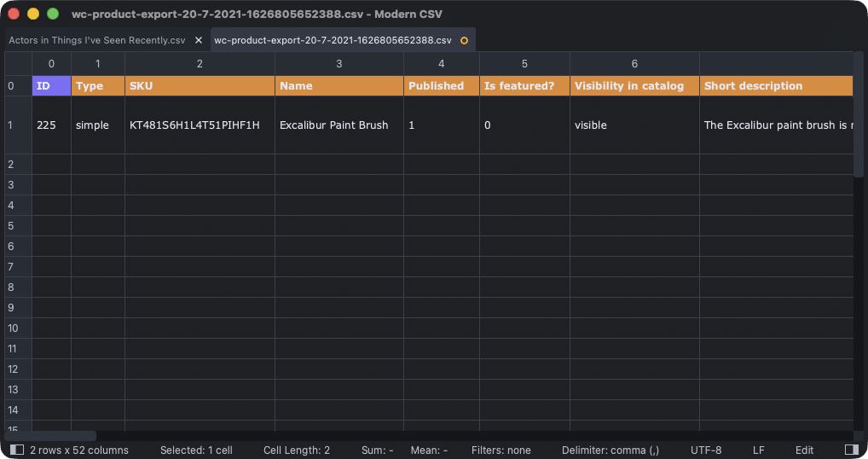
Task: Open Filters: none in status bar
Action: point(501,450)
